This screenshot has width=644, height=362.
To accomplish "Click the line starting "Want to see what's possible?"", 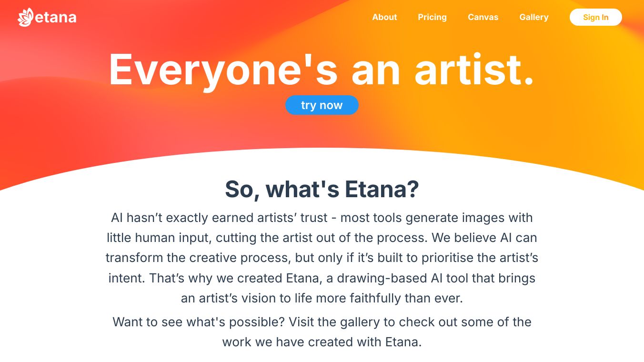I will coord(322,322).
